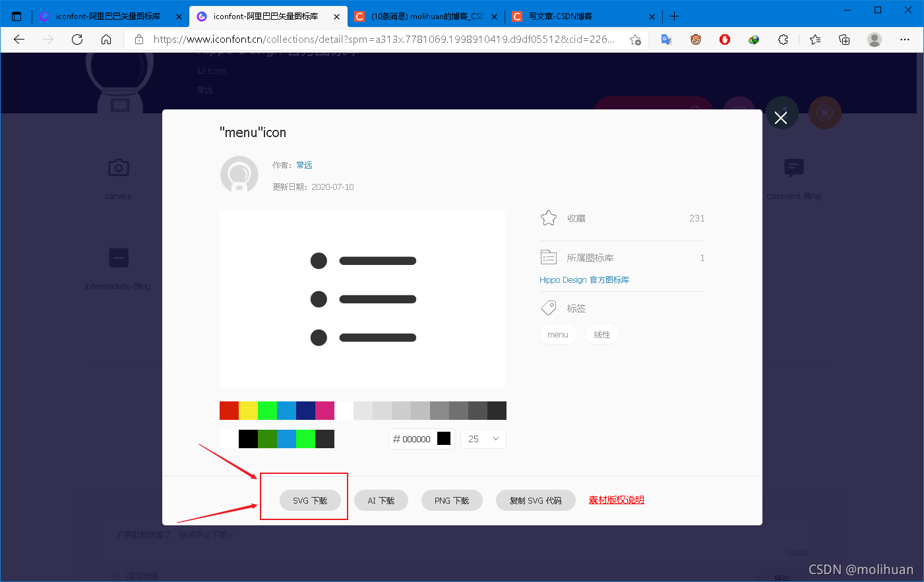Click the red Opera-style extension icon
924x582 pixels.
[725, 40]
